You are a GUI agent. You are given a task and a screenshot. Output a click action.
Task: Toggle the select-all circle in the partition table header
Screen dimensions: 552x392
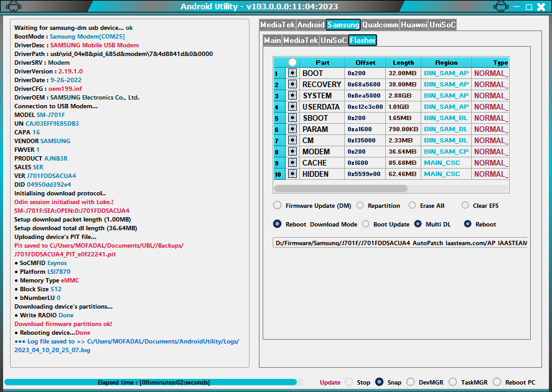pos(292,62)
